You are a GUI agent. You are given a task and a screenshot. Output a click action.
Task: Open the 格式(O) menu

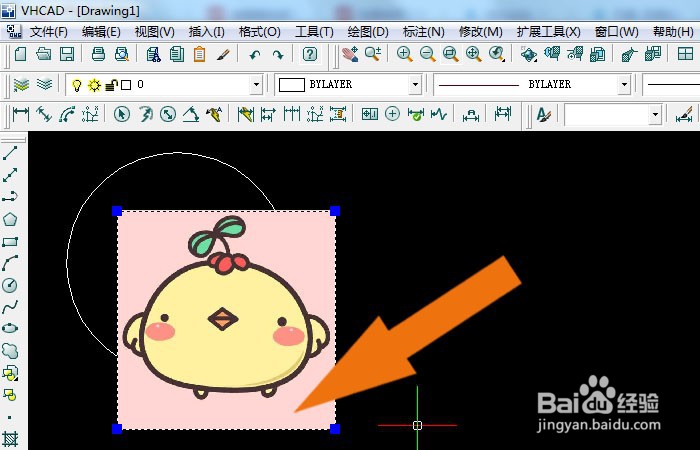pos(260,32)
